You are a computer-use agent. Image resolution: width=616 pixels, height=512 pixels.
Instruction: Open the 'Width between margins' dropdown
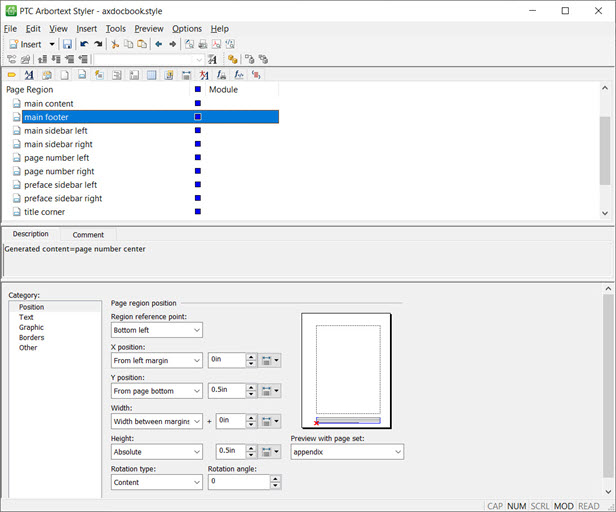click(157, 421)
